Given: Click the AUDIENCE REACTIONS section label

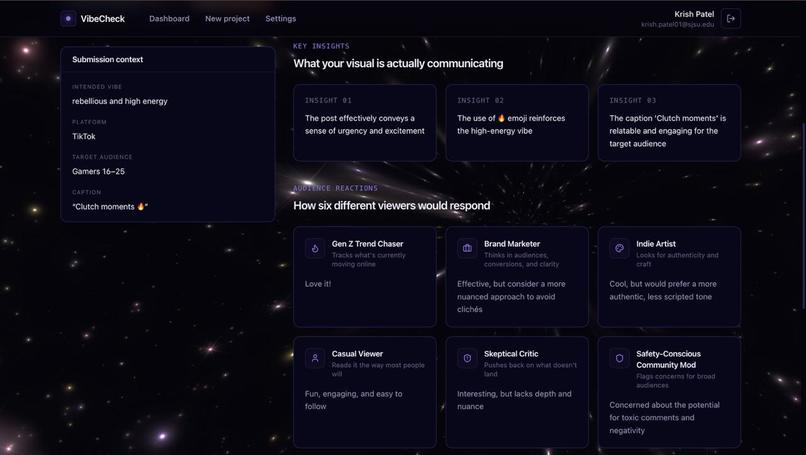Looking at the screenshot, I should (x=335, y=188).
